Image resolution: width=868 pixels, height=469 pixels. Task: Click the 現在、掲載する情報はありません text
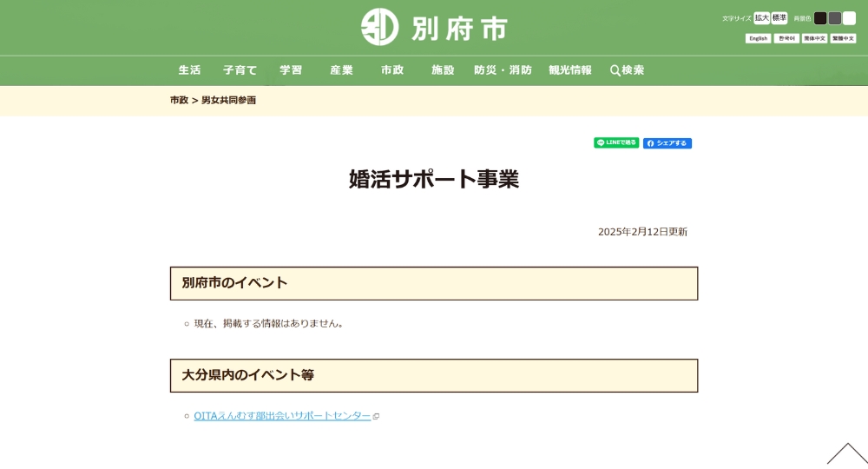(x=269, y=323)
